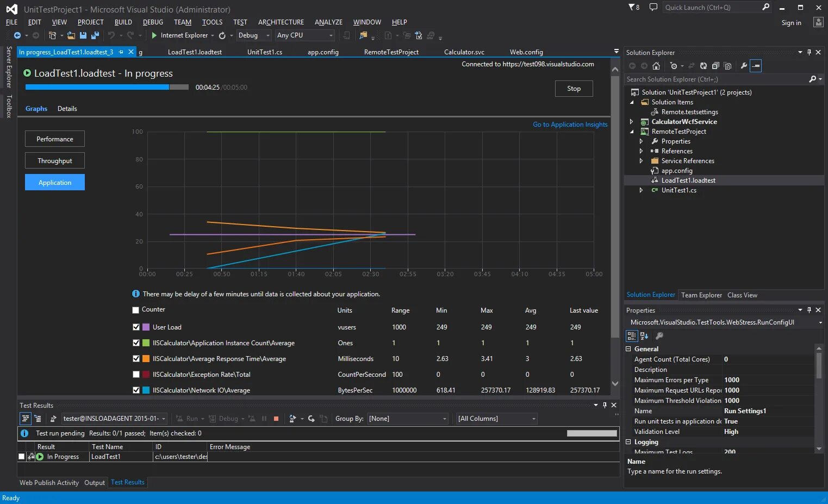This screenshot has height=504, width=828.
Task: Click the Stop button for the load test
Action: (574, 88)
